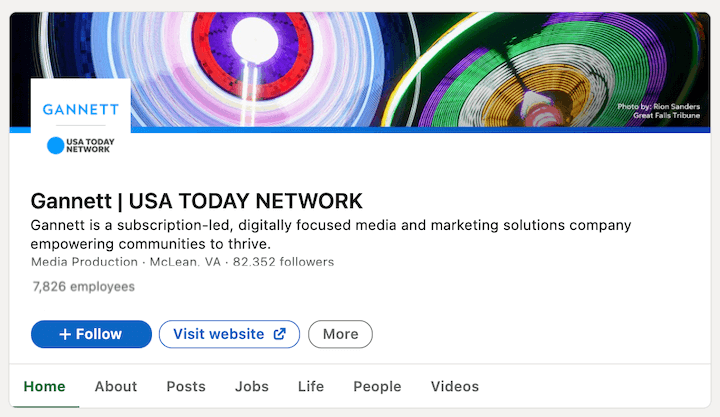View the 7,826 employees link
Viewport: 720px width, 417px height.
83,287
